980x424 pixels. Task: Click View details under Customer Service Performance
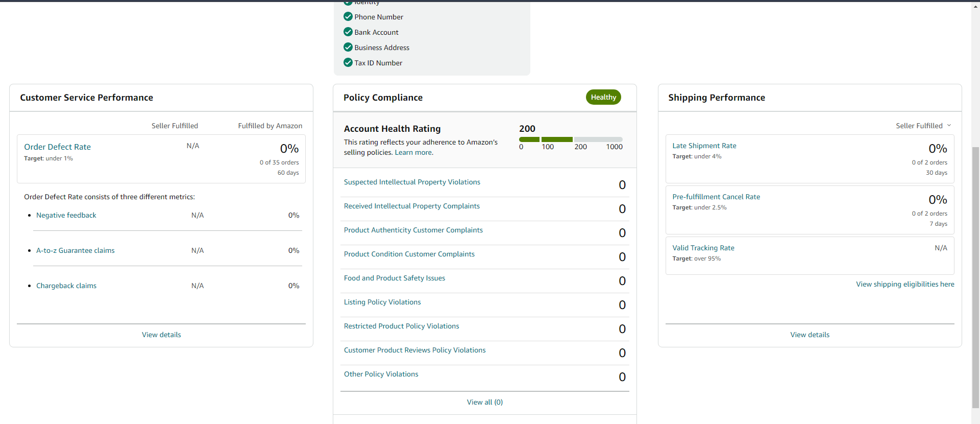click(x=161, y=335)
